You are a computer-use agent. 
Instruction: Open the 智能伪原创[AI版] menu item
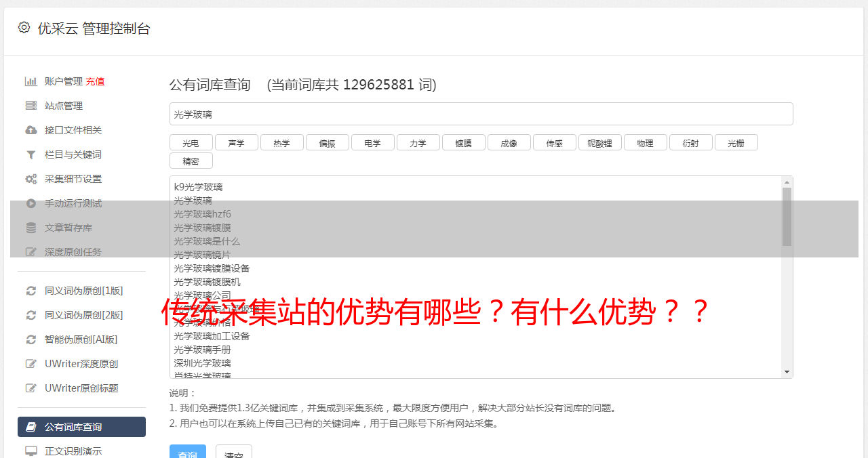[81, 339]
